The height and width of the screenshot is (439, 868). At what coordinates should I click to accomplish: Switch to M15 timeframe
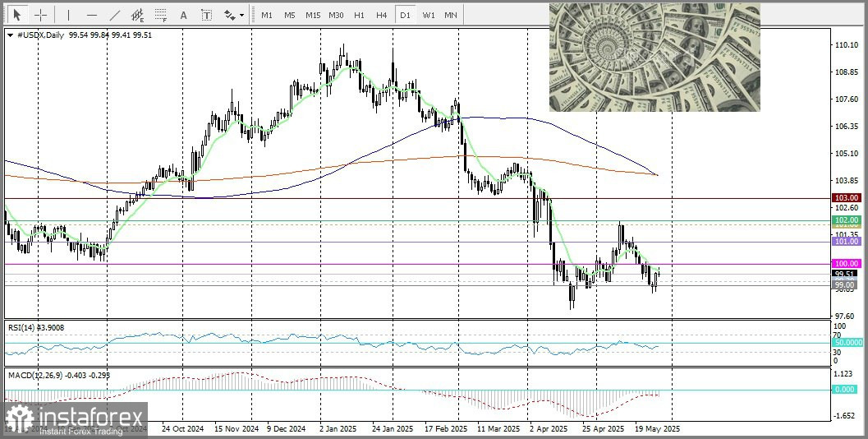point(313,15)
